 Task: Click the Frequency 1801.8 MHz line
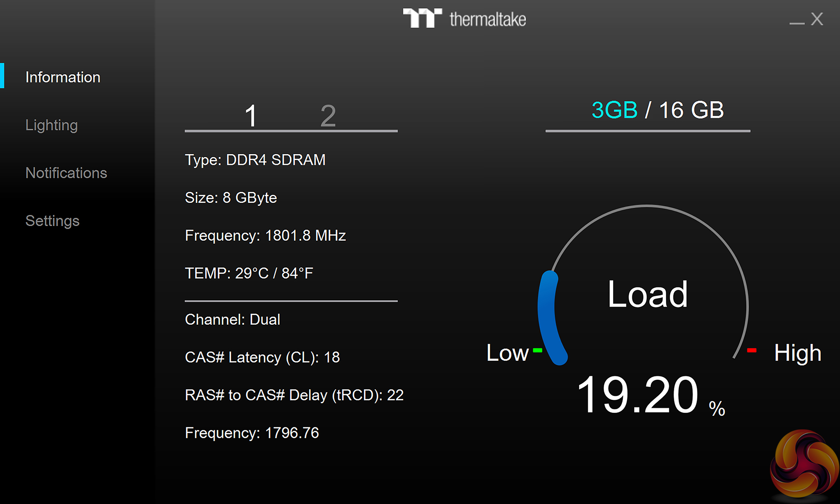265,235
